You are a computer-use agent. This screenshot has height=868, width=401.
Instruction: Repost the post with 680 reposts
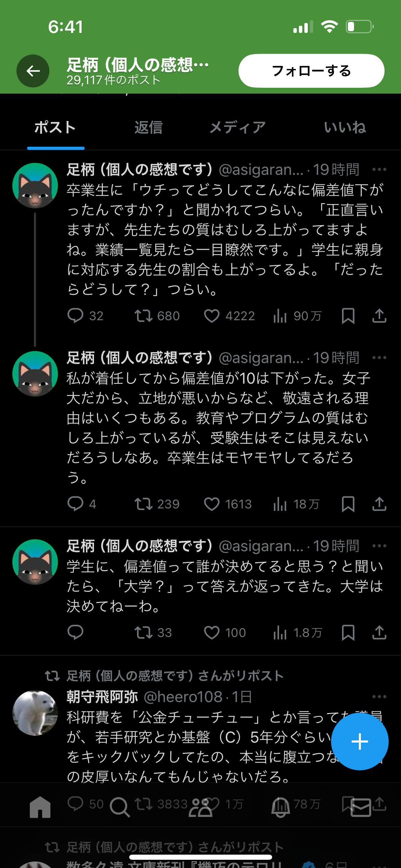click(x=143, y=316)
